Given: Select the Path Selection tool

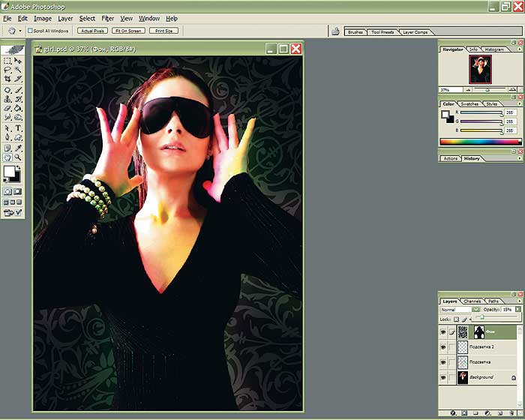Looking at the screenshot, I should click(x=7, y=128).
